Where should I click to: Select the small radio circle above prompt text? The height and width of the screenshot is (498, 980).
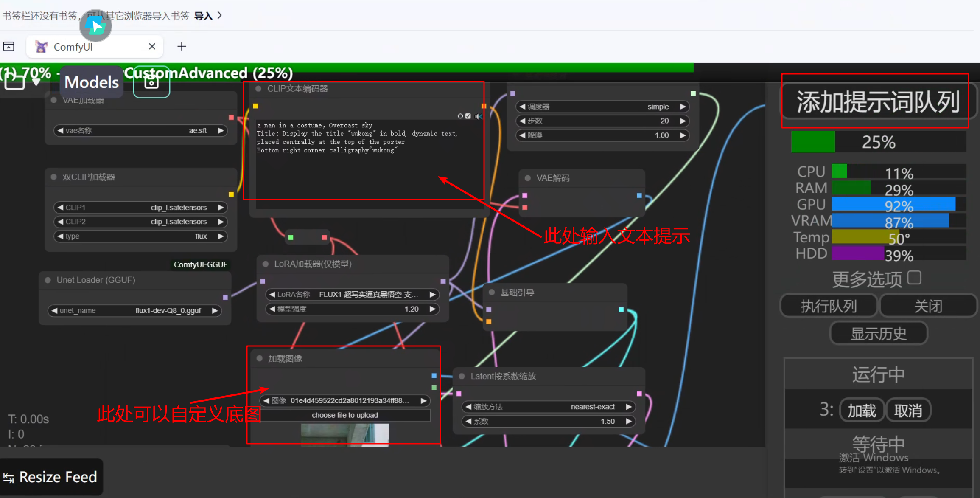(x=460, y=116)
